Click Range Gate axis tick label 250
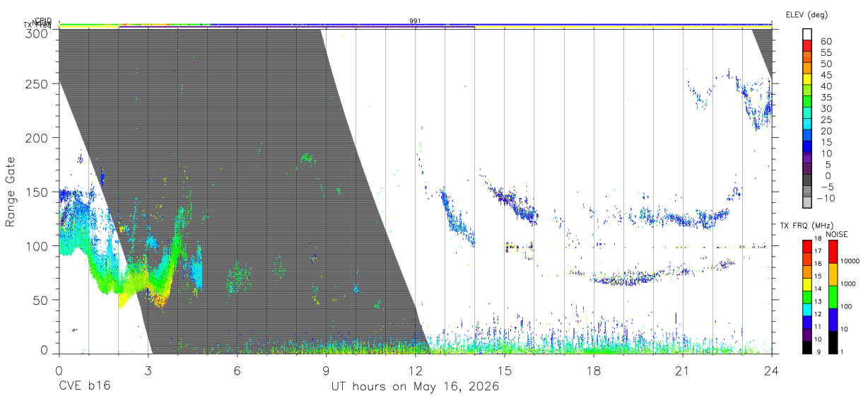The width and height of the screenshot is (868, 401). [x=37, y=83]
